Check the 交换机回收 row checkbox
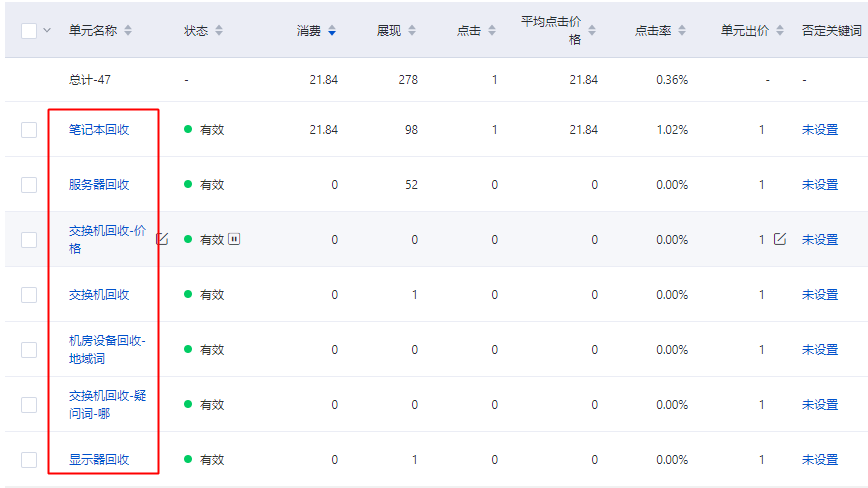 [29, 295]
